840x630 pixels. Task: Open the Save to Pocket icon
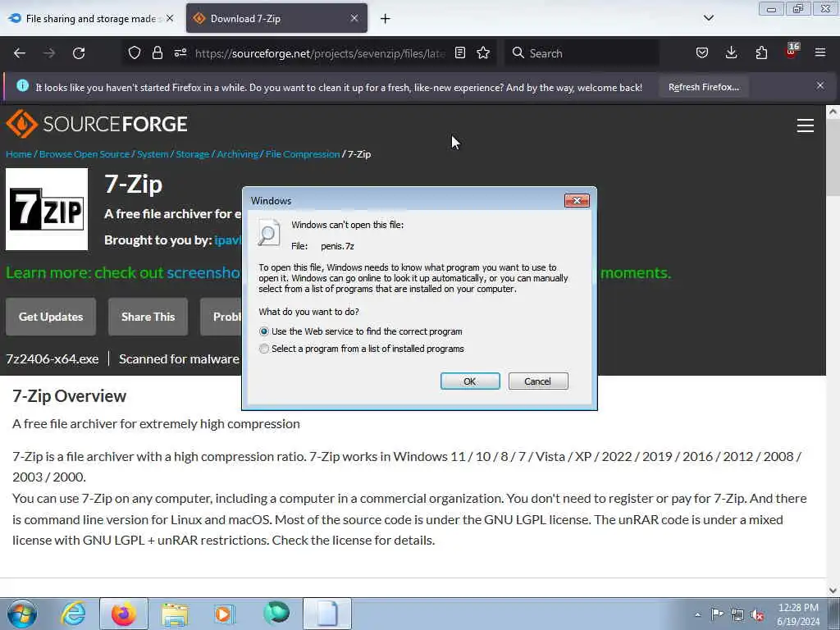point(702,52)
